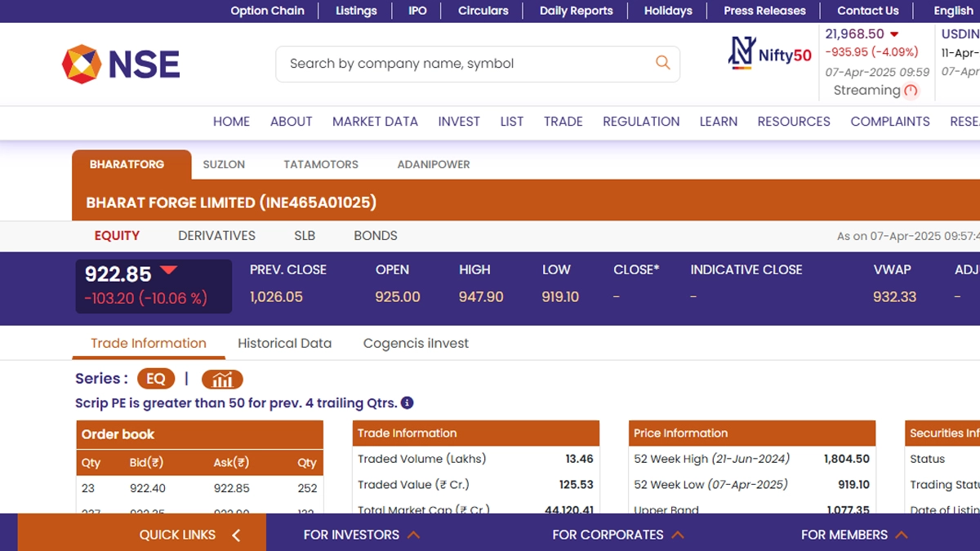This screenshot has height=551, width=980.
Task: Click the Scrip PE info icon
Action: click(x=408, y=402)
